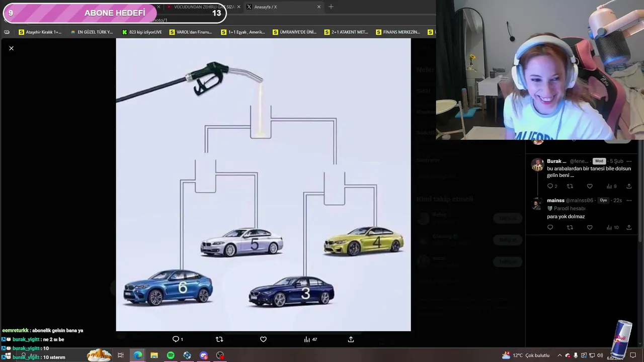Reply to mainss comment
Screen dimensions: 644x362
click(550, 227)
